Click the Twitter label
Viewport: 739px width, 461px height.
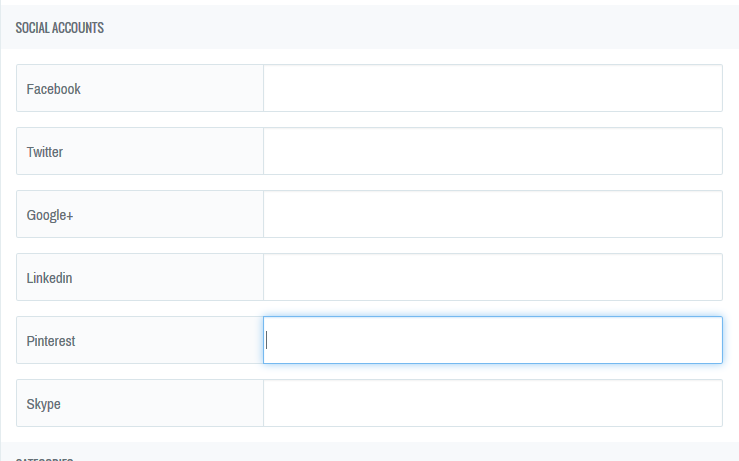tap(45, 152)
